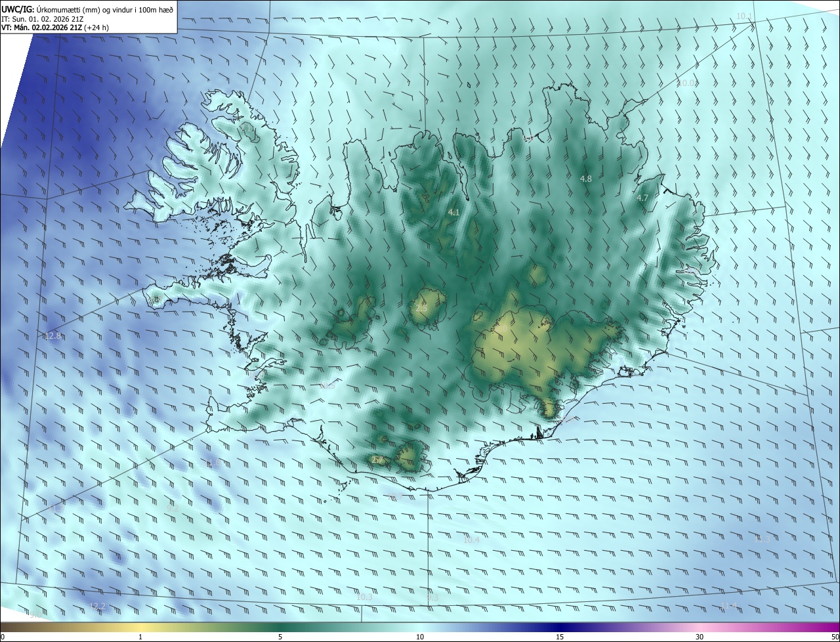This screenshot has width=840, height=642.
Task: Click the 4.1 value on the map
Action: coord(453,213)
